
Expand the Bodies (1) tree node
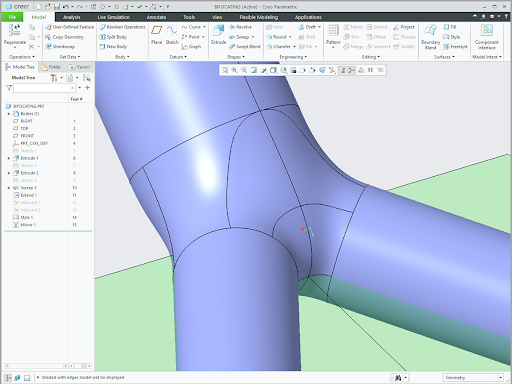pyautogui.click(x=9, y=114)
